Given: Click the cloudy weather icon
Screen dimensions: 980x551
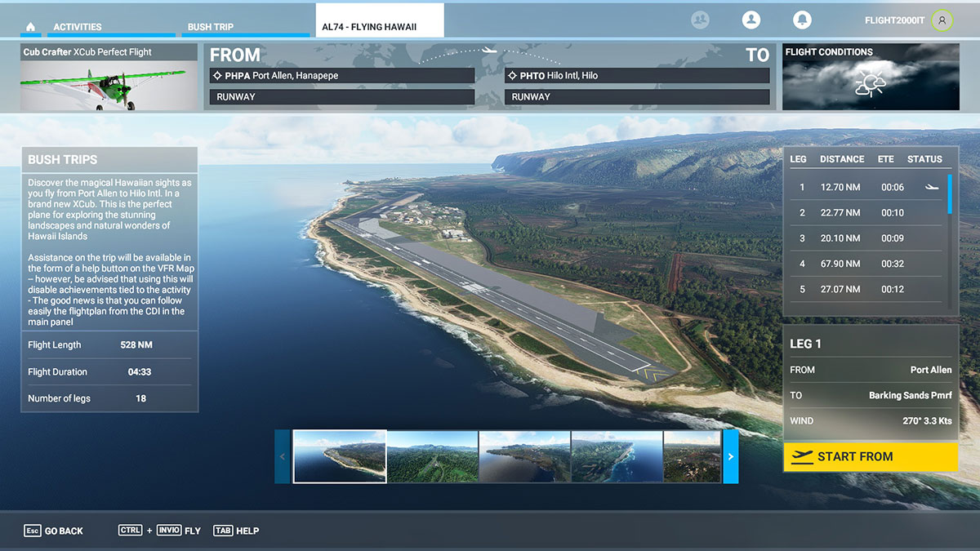Looking at the screenshot, I should pos(870,83).
